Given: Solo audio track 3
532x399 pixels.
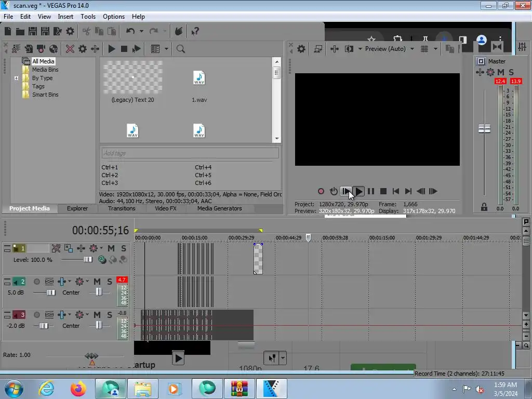Looking at the screenshot, I should (x=109, y=315).
